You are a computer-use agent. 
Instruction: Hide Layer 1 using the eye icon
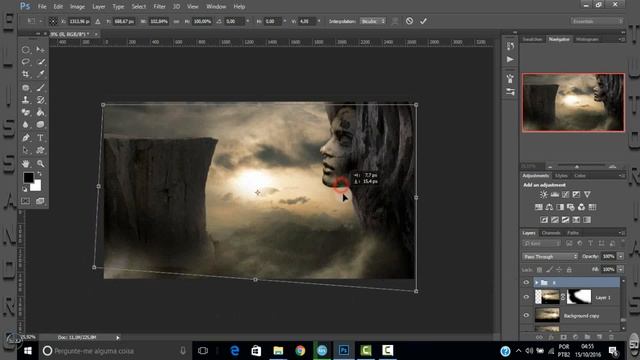pyautogui.click(x=526, y=297)
